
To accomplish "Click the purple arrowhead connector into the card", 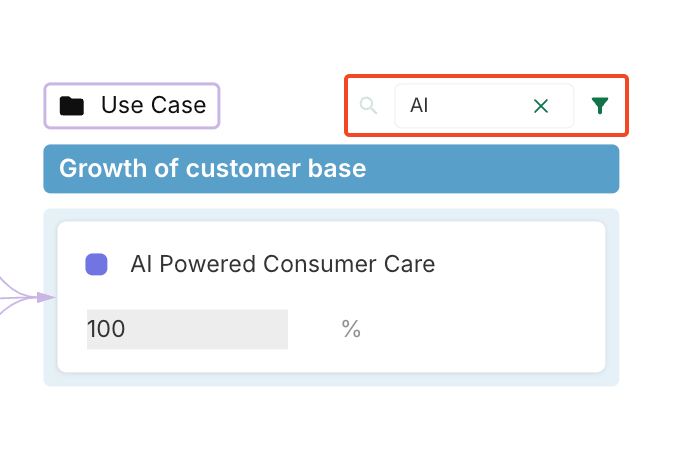I will tap(45, 297).
